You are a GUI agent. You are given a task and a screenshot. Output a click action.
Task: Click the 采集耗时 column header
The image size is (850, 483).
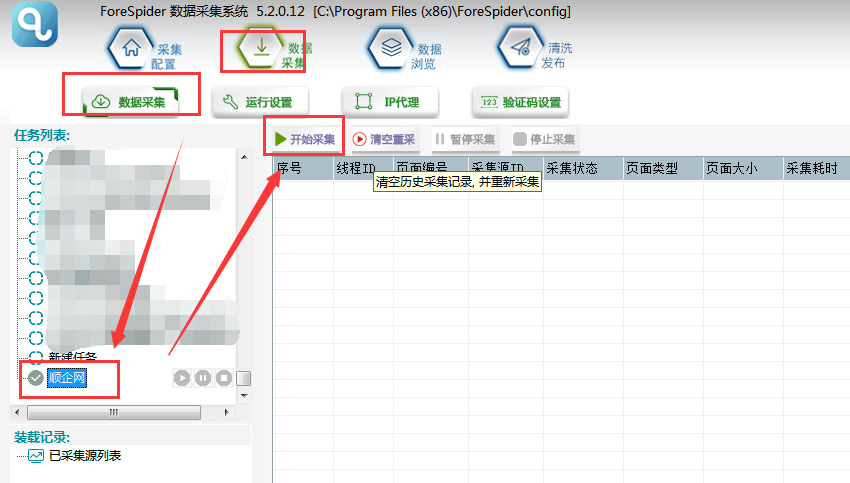817,169
